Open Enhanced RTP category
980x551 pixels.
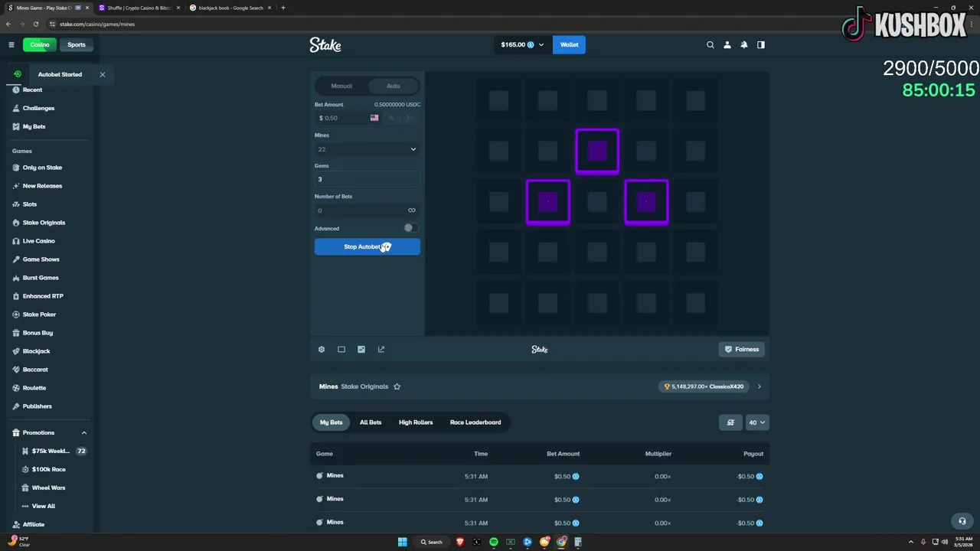click(x=43, y=296)
